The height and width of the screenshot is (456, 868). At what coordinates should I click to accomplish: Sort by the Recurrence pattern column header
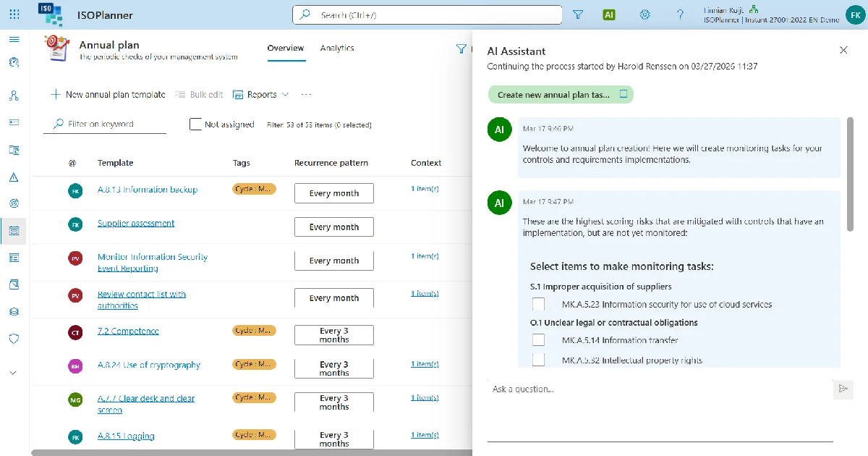tap(331, 163)
